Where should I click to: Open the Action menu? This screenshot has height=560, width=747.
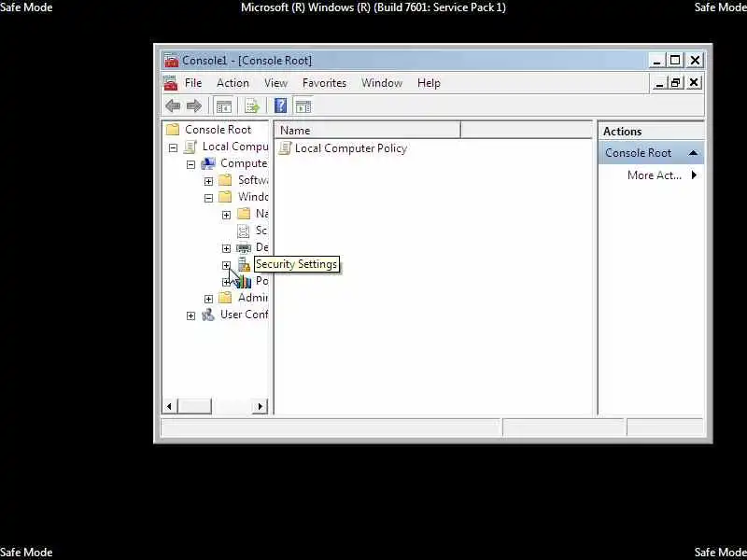tap(233, 83)
